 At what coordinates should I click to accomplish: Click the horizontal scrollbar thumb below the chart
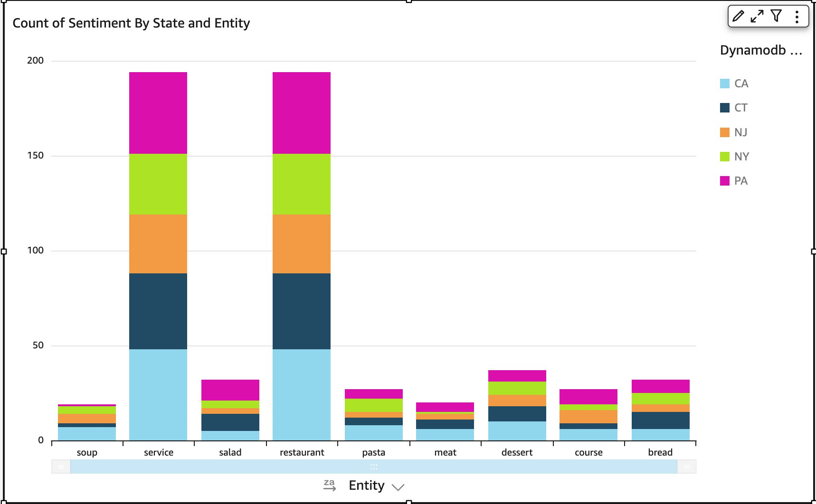[x=374, y=467]
